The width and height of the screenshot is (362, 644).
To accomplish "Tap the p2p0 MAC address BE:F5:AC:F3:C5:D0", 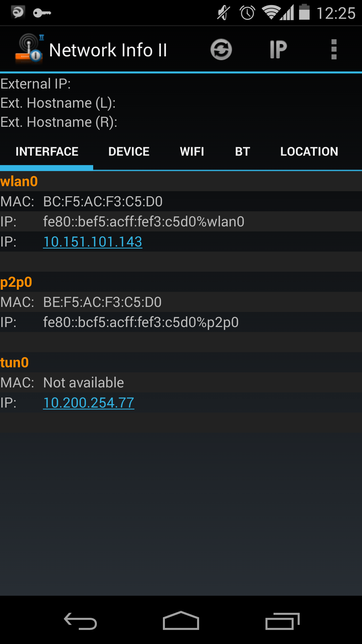I will [103, 302].
